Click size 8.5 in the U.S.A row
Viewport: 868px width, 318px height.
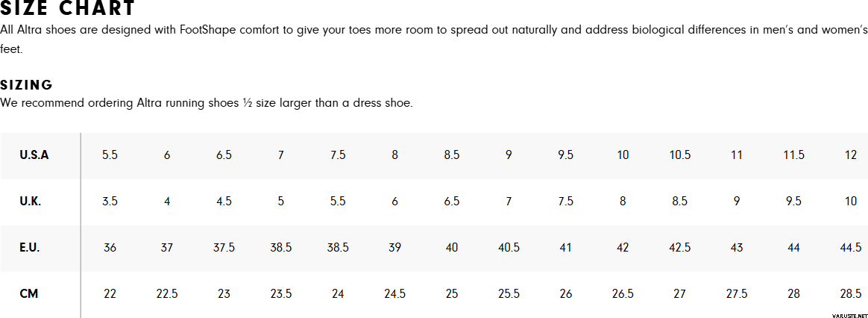pyautogui.click(x=451, y=155)
